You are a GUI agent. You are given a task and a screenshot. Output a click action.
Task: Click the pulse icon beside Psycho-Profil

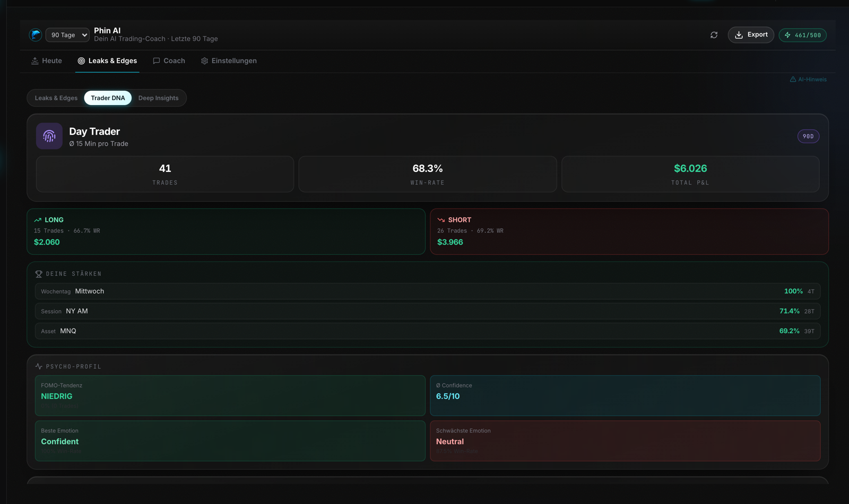(39, 367)
